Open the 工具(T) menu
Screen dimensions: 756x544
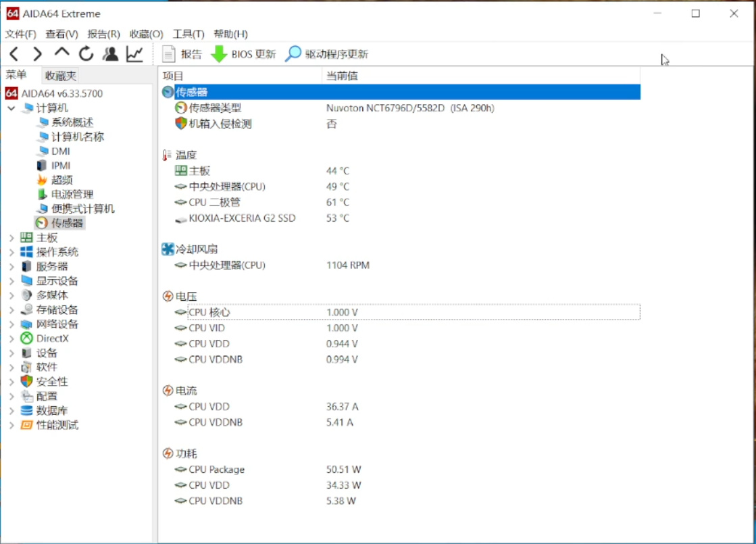click(188, 34)
